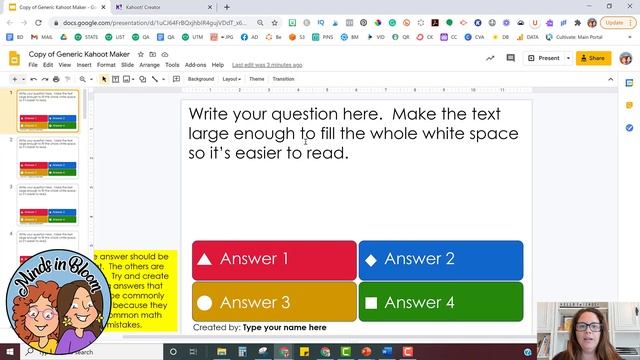The image size is (640, 360).
Task: Click the undo arrow
Action: pyautogui.click(x=33, y=79)
